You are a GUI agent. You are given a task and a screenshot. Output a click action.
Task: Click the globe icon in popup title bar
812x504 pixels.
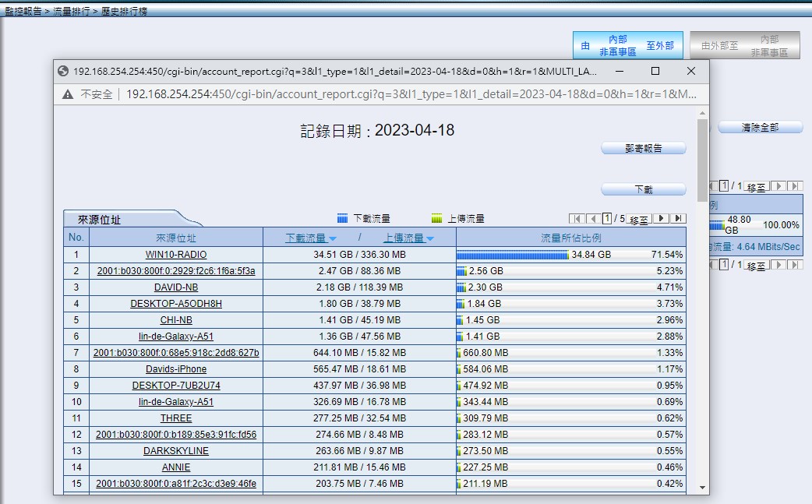coord(64,71)
